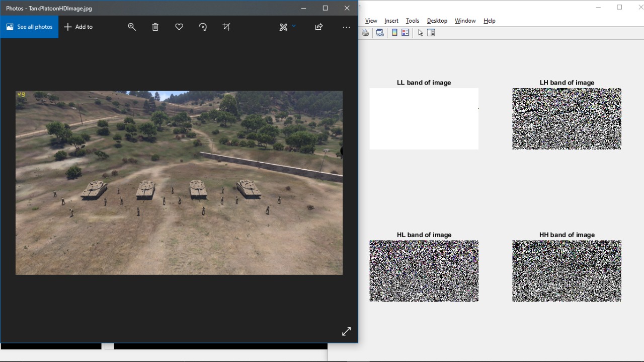Insert colorbar via toolbar icon
644x362 pixels.
point(394,33)
